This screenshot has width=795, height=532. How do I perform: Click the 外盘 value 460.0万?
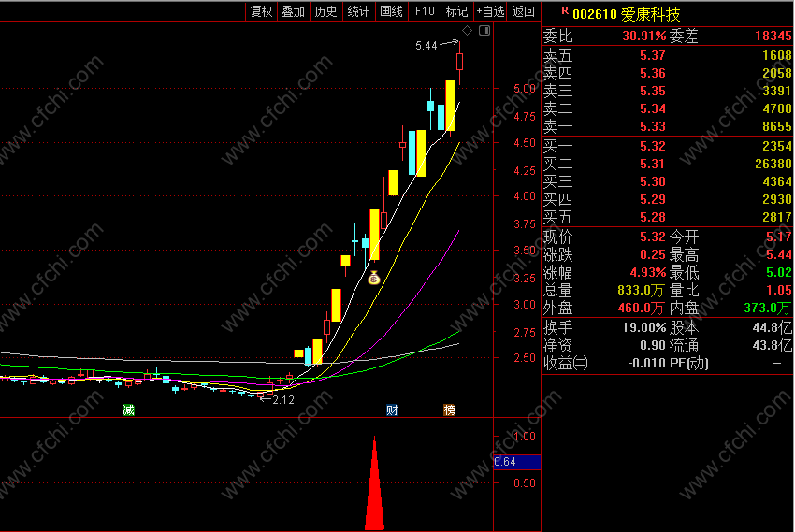tap(641, 308)
